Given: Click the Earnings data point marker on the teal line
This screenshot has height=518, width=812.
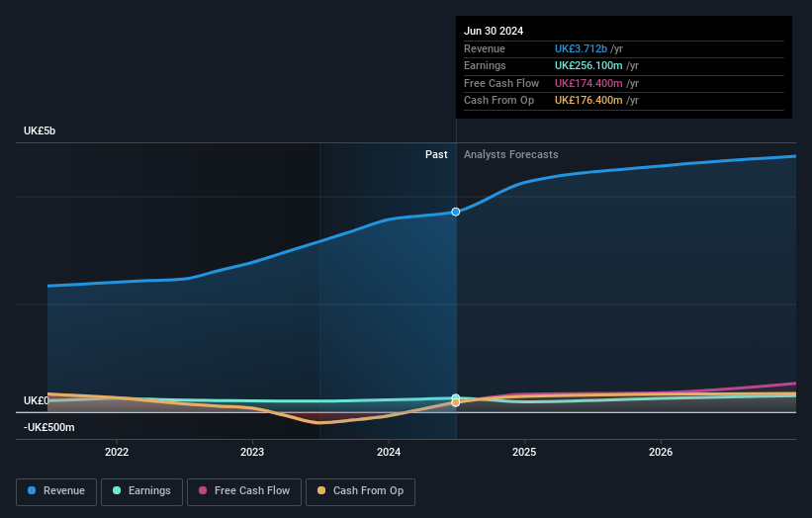Looking at the screenshot, I should coord(456,397).
